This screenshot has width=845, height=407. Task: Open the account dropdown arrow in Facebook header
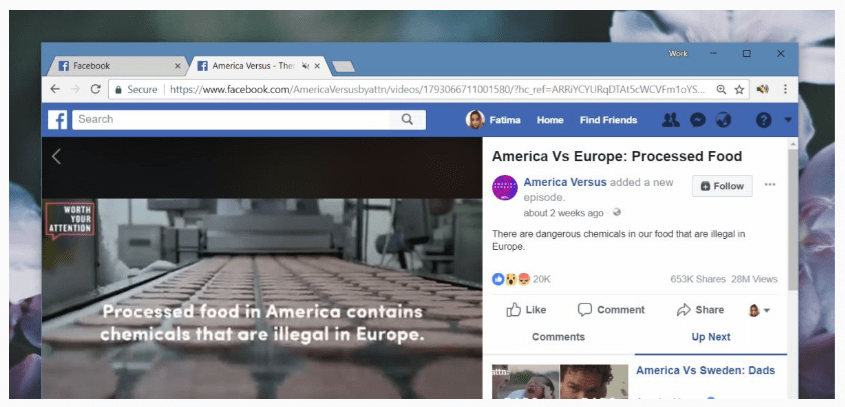788,120
